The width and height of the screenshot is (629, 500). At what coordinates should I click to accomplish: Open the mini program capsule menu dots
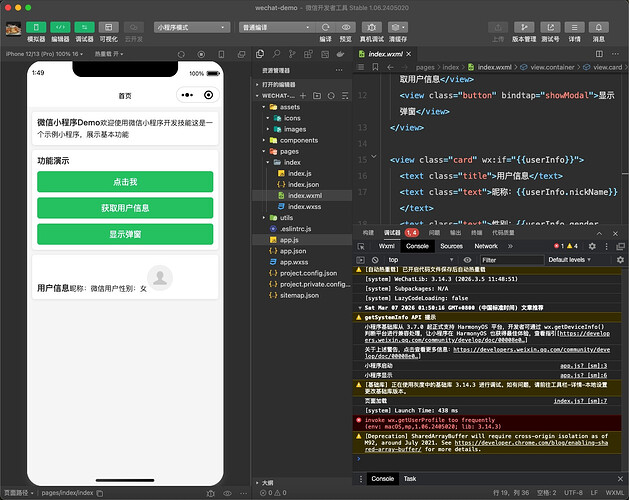(x=187, y=95)
